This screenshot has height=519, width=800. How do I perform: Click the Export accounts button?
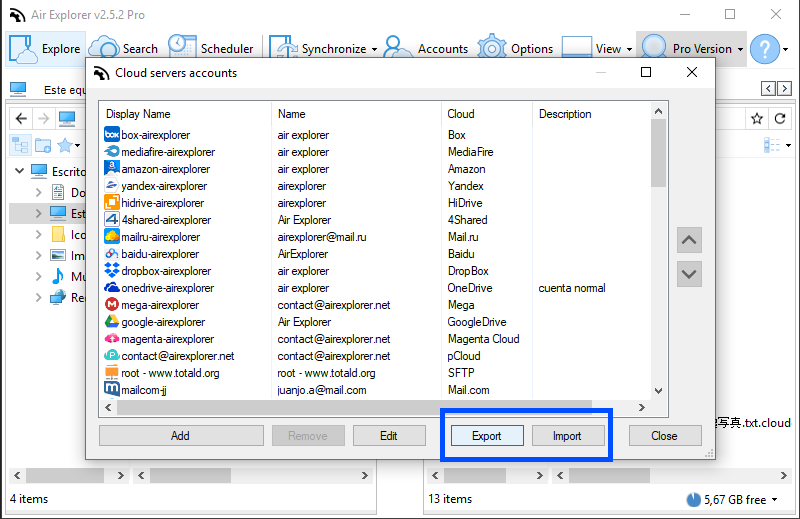coord(487,436)
